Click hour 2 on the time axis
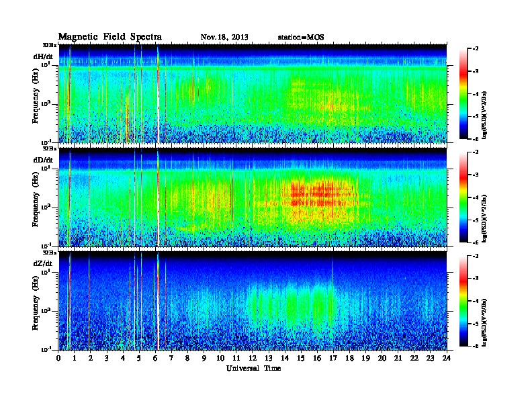This screenshot has height=411, width=532. tap(91, 359)
